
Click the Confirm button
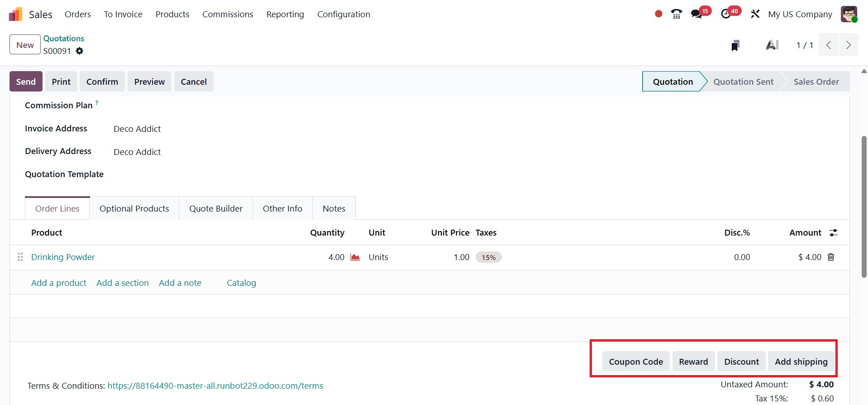[102, 82]
